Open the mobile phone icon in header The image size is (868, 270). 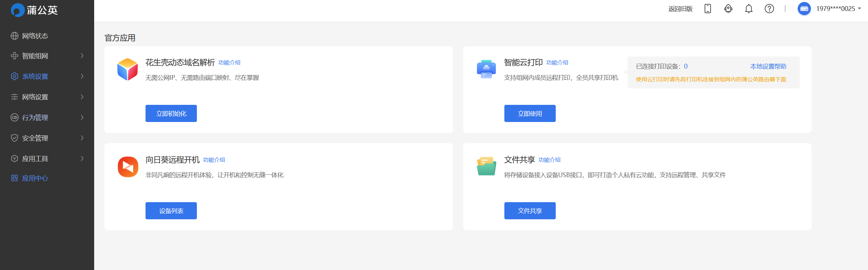708,9
